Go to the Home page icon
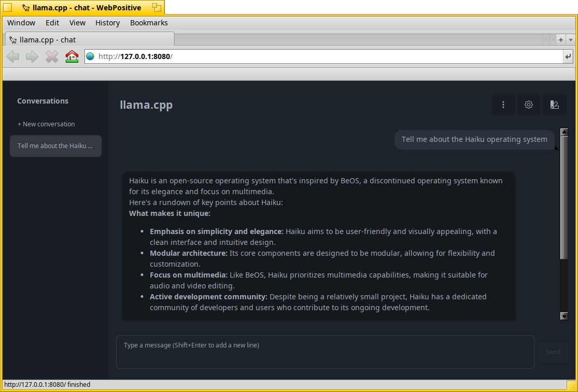 coord(72,56)
